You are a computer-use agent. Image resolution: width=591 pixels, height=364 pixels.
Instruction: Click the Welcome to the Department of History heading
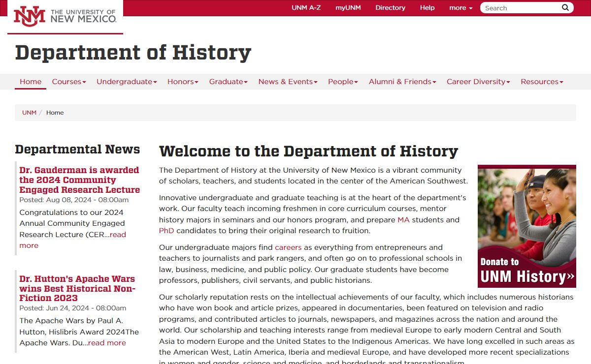tap(308, 151)
